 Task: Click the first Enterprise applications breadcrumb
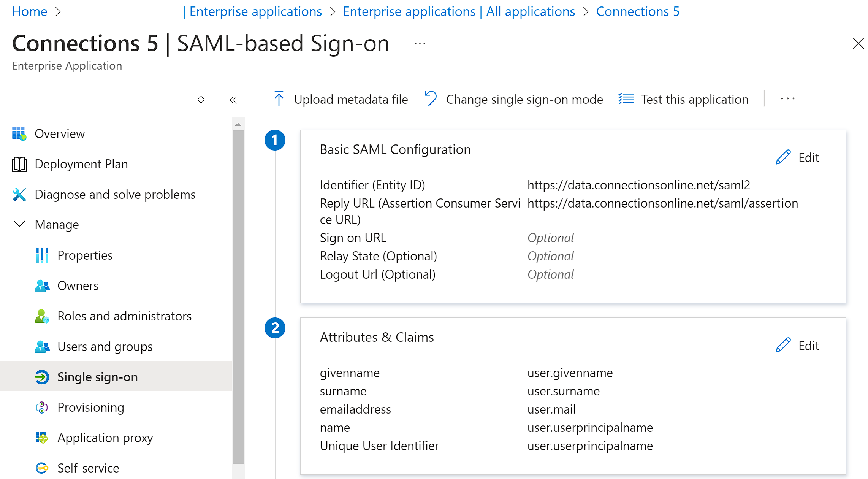pyautogui.click(x=255, y=12)
